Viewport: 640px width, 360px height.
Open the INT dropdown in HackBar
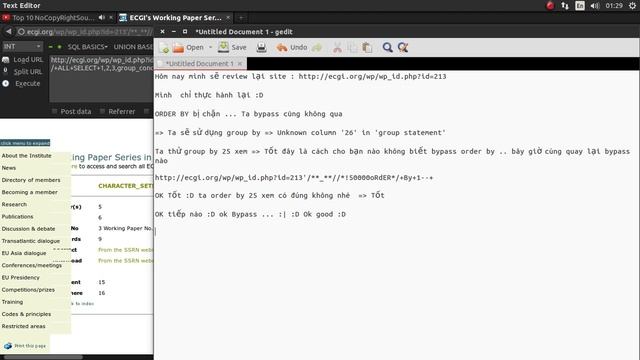point(22,47)
